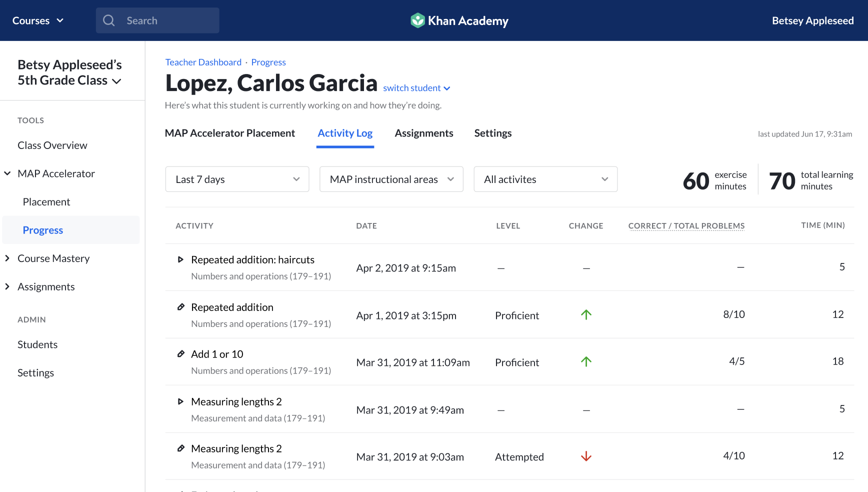
Task: Expand the Course Mastery sidebar section
Action: tap(7, 258)
